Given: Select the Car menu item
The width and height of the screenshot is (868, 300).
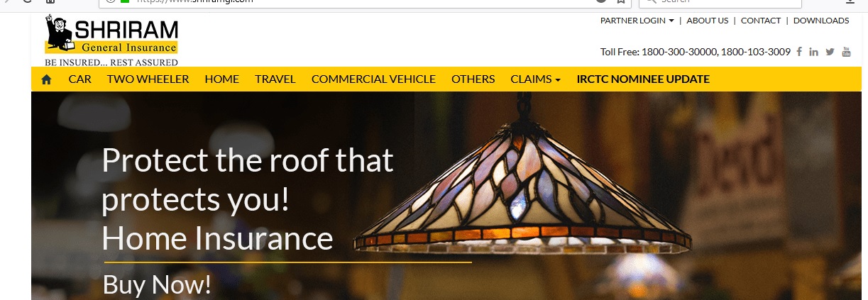Looking at the screenshot, I should [x=80, y=79].
